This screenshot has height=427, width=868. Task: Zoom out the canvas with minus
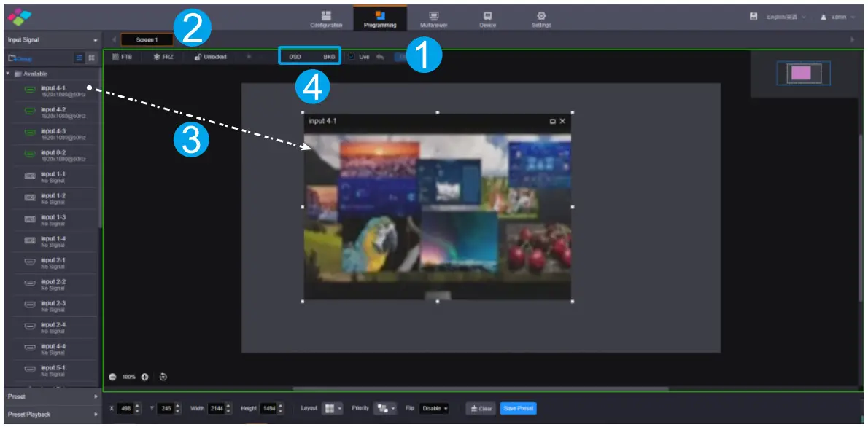click(112, 377)
